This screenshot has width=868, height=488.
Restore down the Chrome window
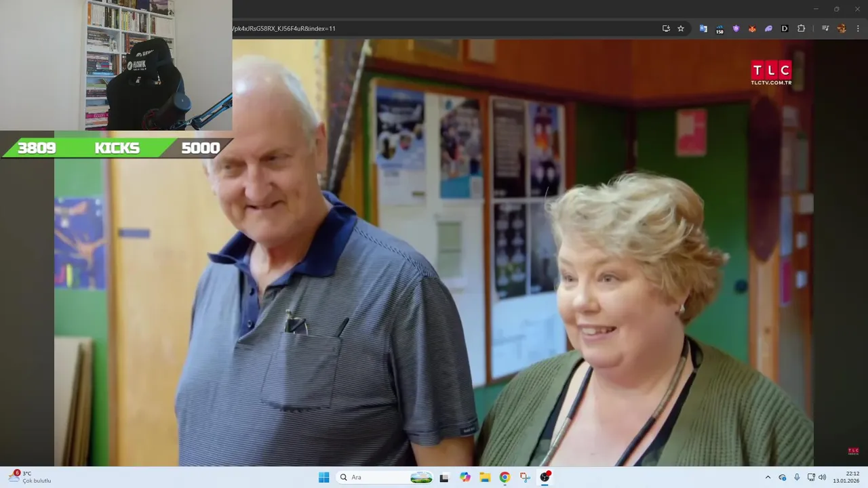(x=836, y=9)
